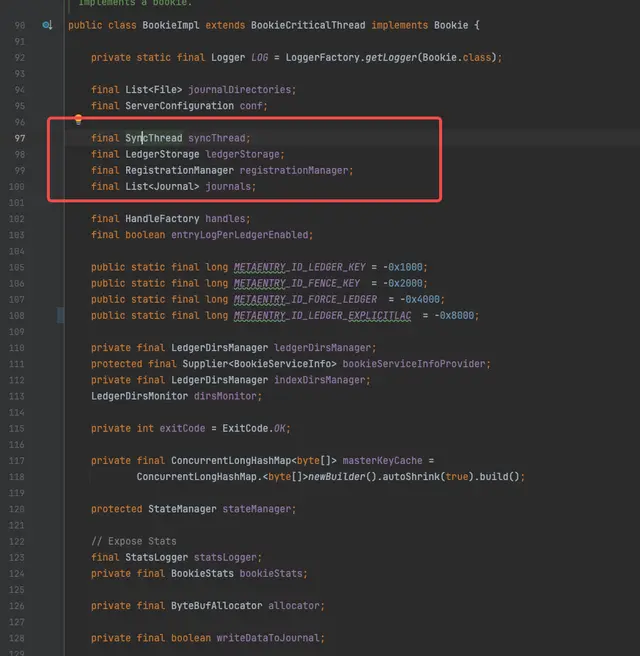Click line number 116 in the gutter
Screen dimensions: 640x656
click(19, 428)
